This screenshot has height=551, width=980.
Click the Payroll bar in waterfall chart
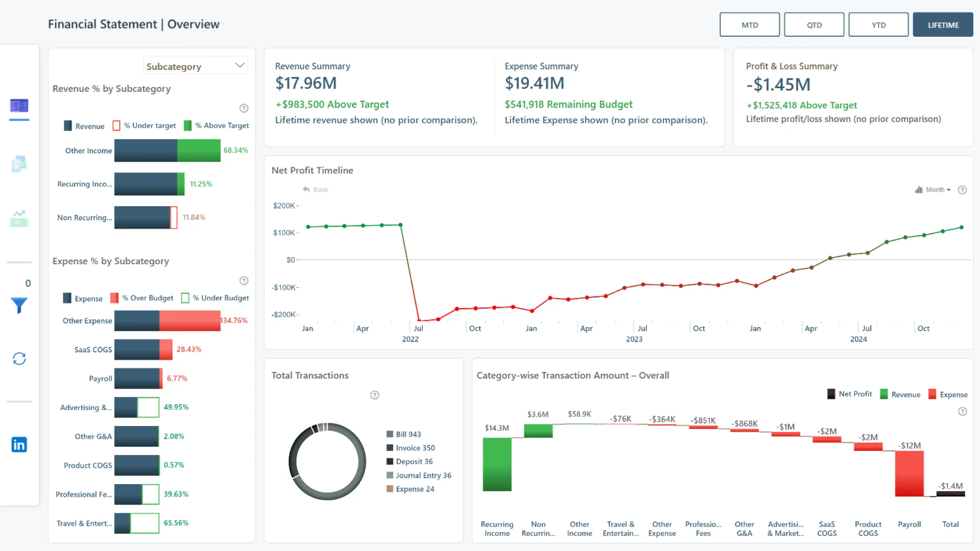coord(909,473)
